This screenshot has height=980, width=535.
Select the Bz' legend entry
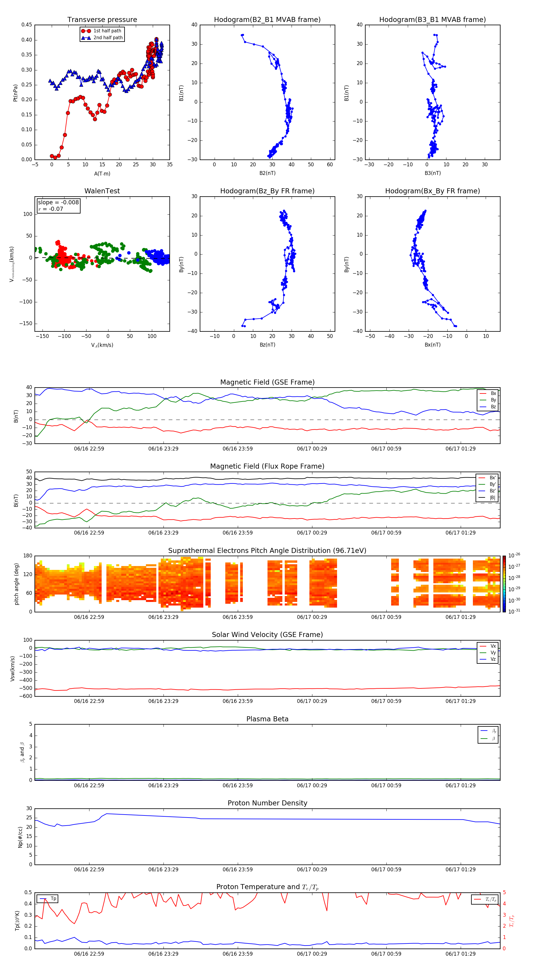(487, 491)
